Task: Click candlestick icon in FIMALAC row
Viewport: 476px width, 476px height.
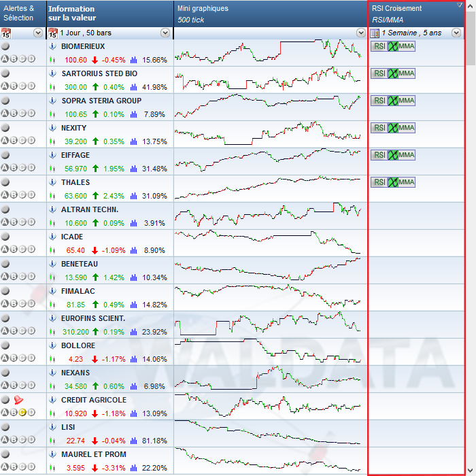Action: coord(52,305)
